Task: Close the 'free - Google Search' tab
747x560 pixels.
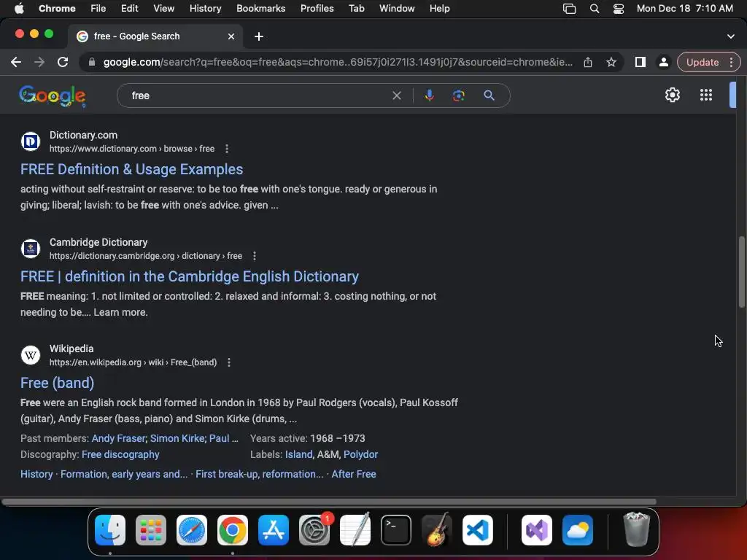Action: [231, 36]
